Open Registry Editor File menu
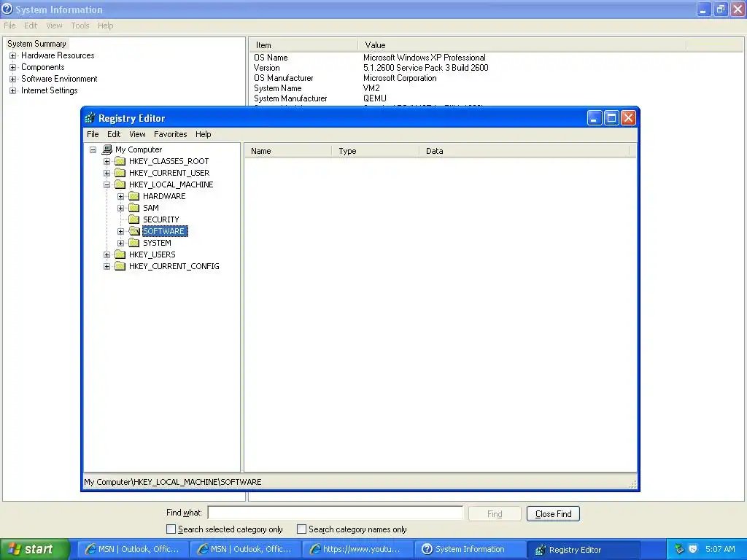 point(93,134)
